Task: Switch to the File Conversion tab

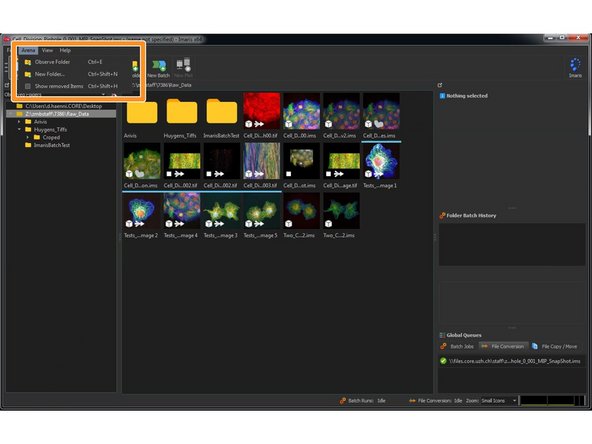Action: click(503, 346)
